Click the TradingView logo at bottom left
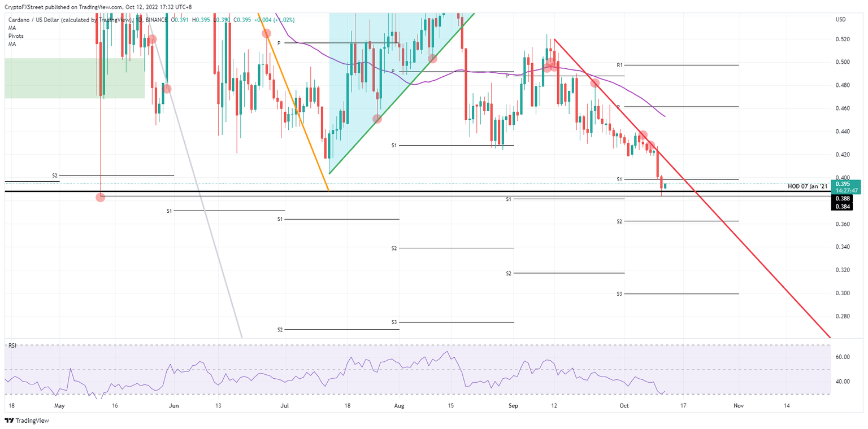This screenshot has height=429, width=868. tap(25, 421)
